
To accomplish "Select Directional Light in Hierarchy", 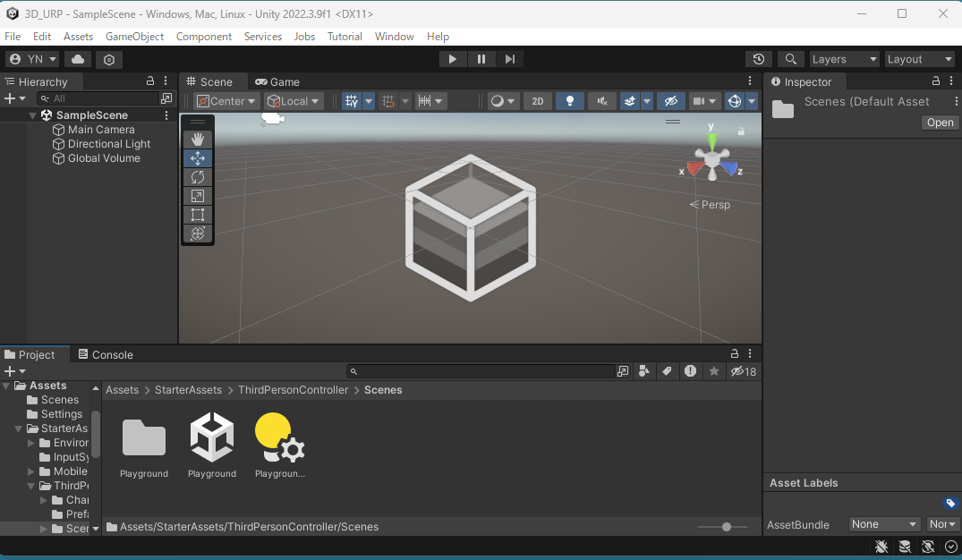I will click(x=109, y=144).
